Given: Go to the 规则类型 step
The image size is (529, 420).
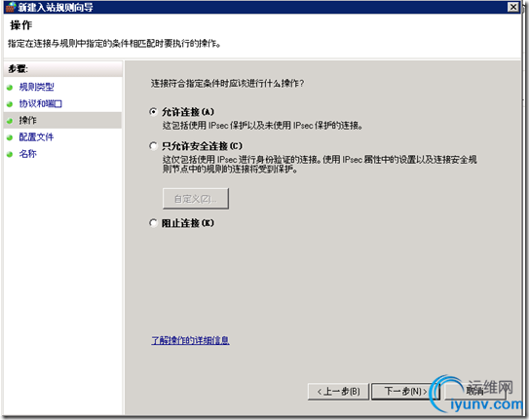Looking at the screenshot, I should 36,87.
